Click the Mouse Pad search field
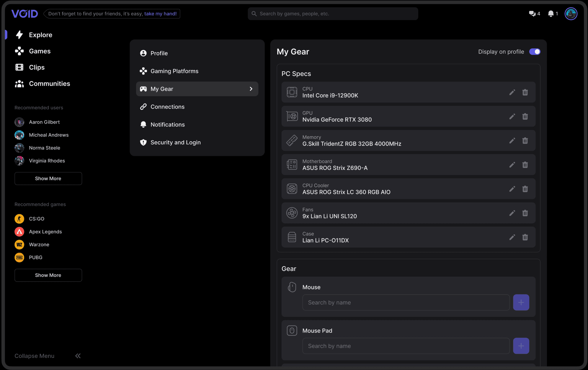Viewport: 588px width, 370px height. pos(406,346)
